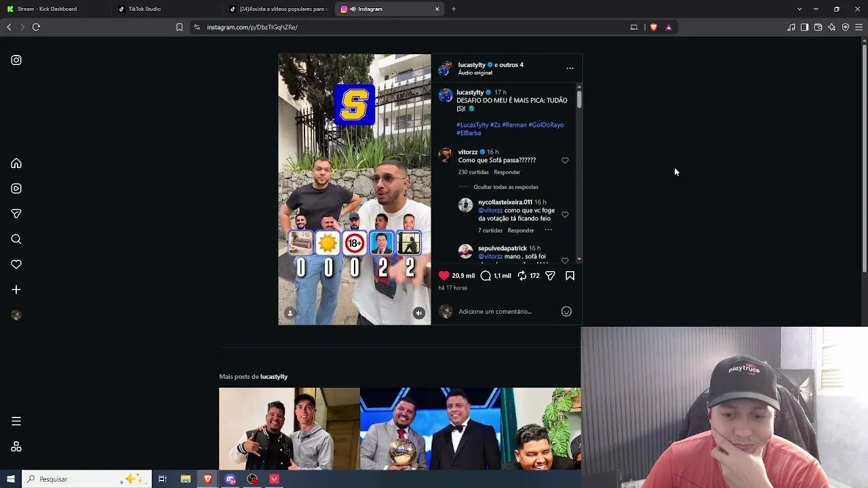View the 230 curtidas on vitorzz's comment

click(x=473, y=172)
